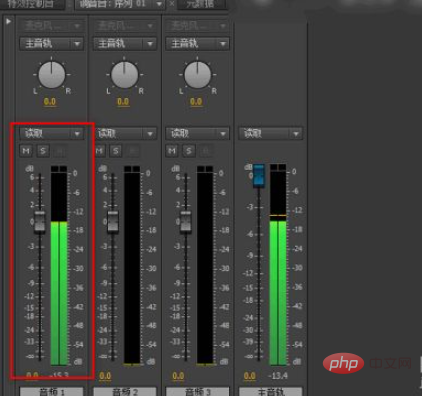
Task: Click 音频 1 pan value 0.0
Action: tap(50, 102)
